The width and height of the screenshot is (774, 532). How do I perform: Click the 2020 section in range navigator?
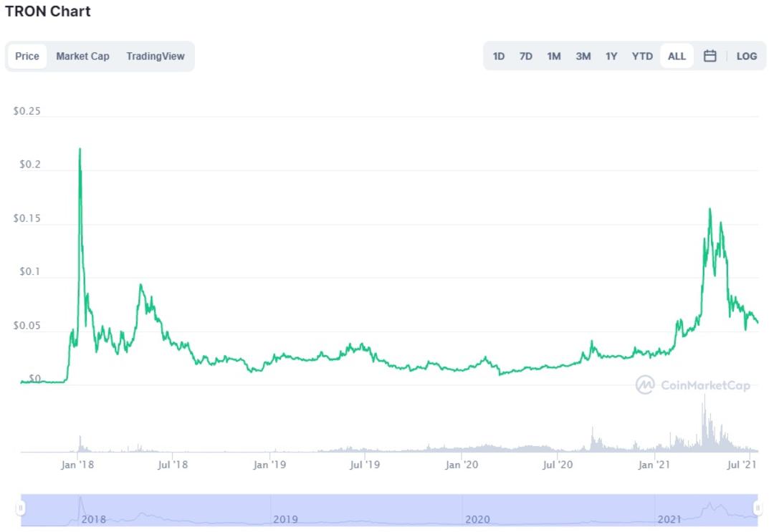pyautogui.click(x=558, y=511)
